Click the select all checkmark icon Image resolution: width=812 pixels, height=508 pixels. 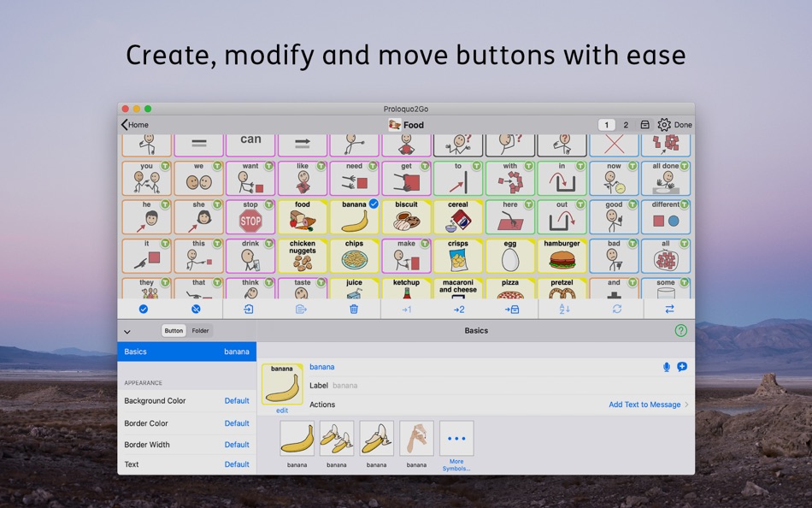point(144,309)
